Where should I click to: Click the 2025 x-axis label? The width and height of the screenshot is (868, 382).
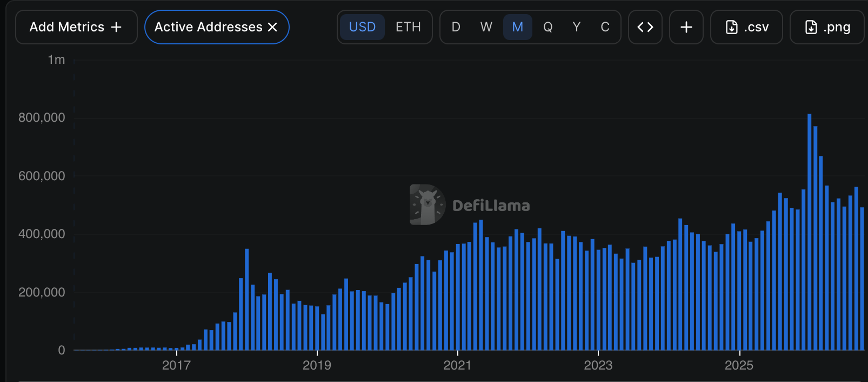tap(739, 365)
